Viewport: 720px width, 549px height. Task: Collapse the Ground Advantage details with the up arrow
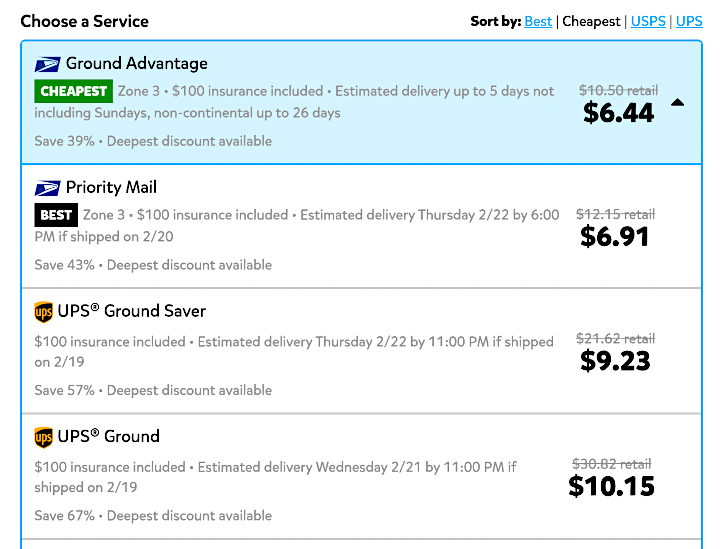(677, 103)
